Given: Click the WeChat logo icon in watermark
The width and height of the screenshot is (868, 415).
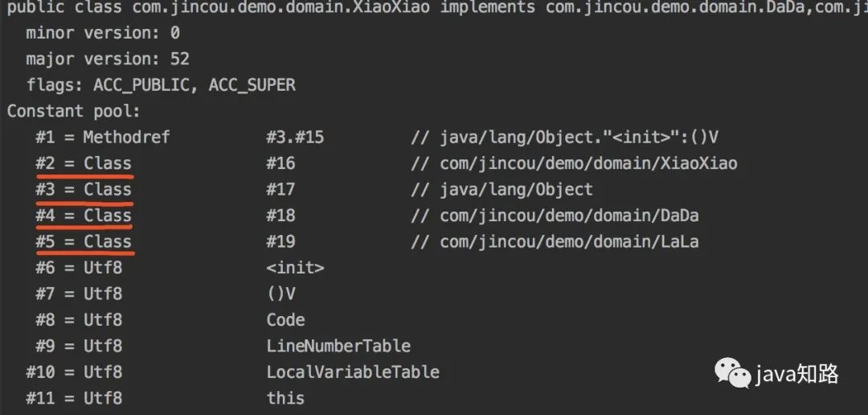Looking at the screenshot, I should [733, 374].
